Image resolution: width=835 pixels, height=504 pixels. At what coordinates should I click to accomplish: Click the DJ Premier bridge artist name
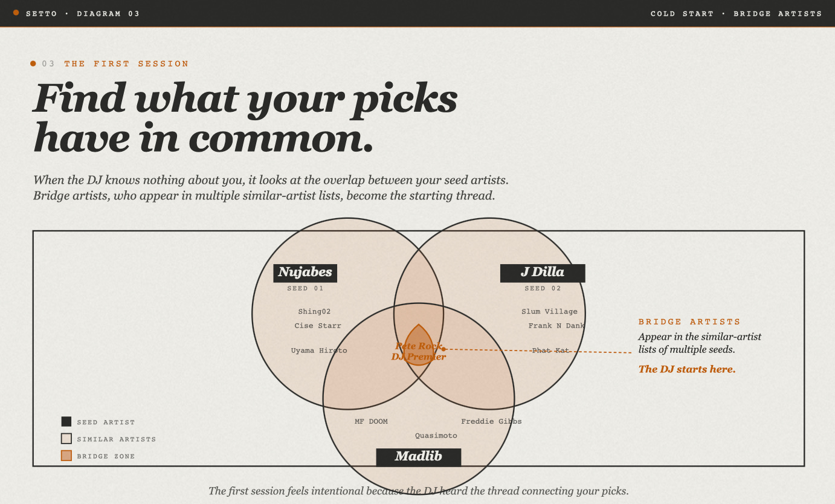point(419,357)
